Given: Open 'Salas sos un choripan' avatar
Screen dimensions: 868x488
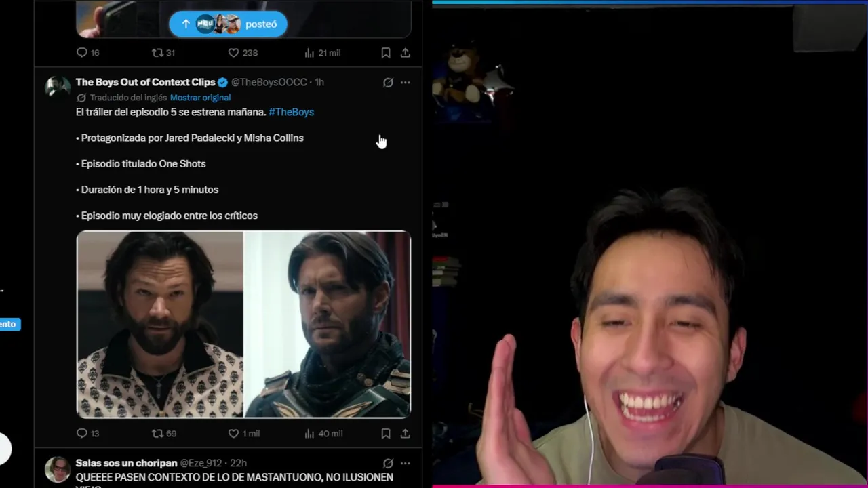Looking at the screenshot, I should (x=58, y=469).
